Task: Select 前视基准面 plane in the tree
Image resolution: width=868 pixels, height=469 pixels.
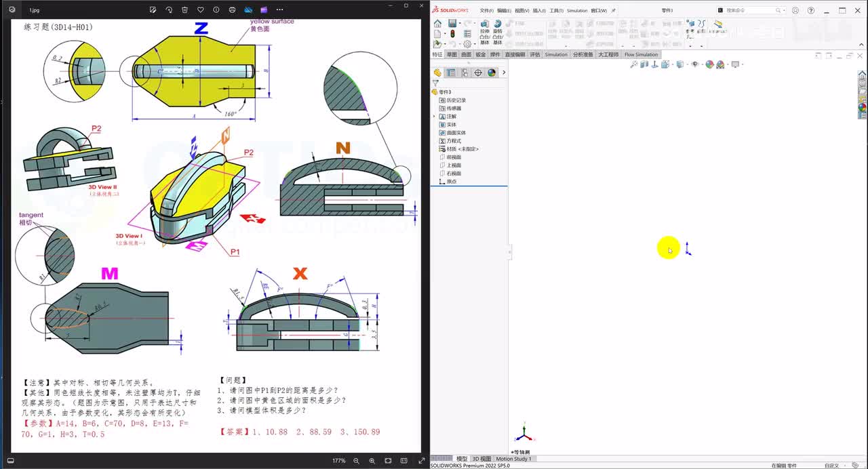Action: 450,157
